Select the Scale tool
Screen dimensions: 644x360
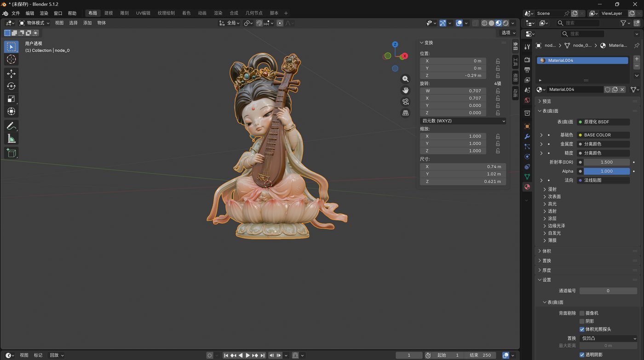click(x=11, y=99)
